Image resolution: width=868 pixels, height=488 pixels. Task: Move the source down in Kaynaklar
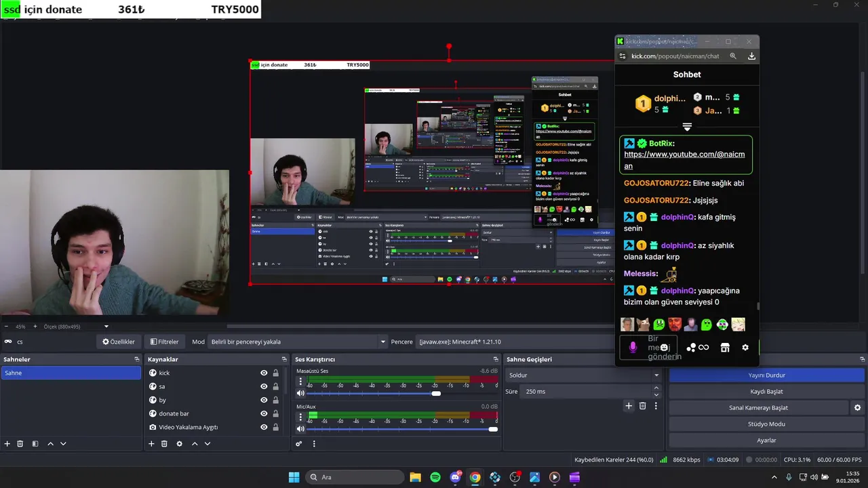pyautogui.click(x=208, y=444)
